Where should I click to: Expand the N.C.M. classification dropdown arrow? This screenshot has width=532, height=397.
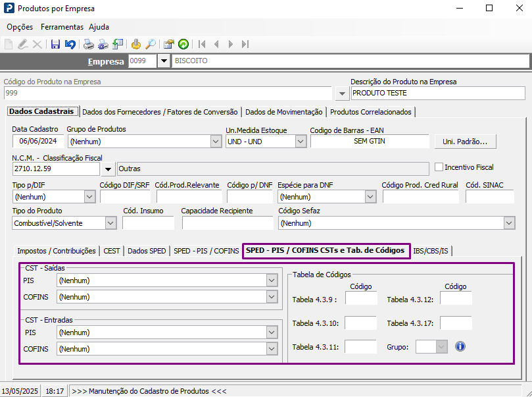click(108, 169)
